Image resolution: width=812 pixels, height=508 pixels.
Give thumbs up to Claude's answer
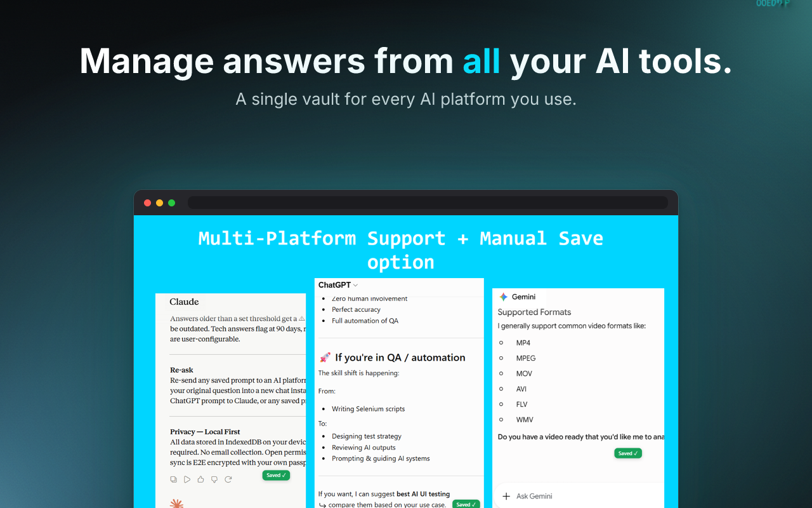(200, 479)
